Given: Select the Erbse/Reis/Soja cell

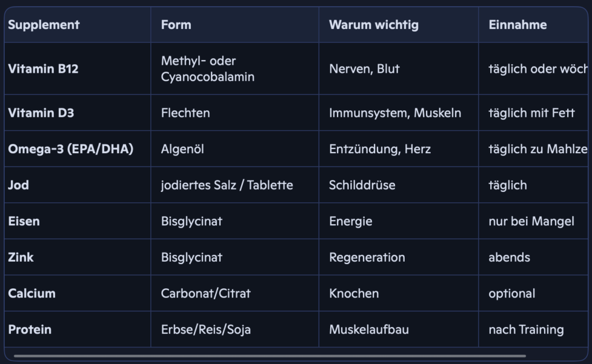Looking at the screenshot, I should (x=206, y=329).
